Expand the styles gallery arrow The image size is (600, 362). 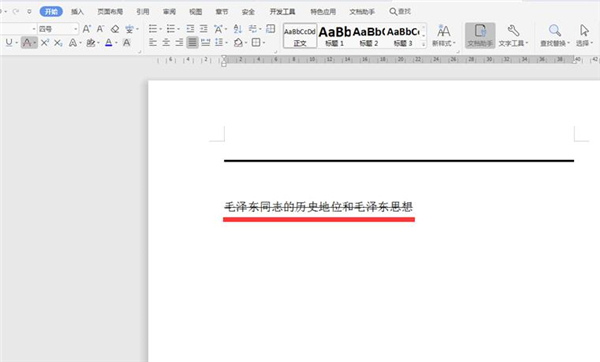click(423, 44)
